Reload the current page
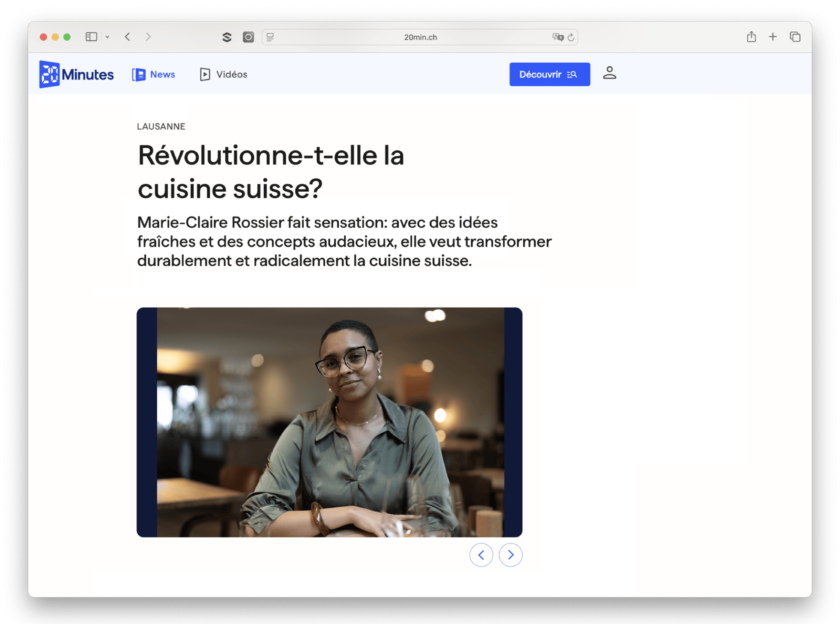This screenshot has width=840, height=624. (571, 37)
